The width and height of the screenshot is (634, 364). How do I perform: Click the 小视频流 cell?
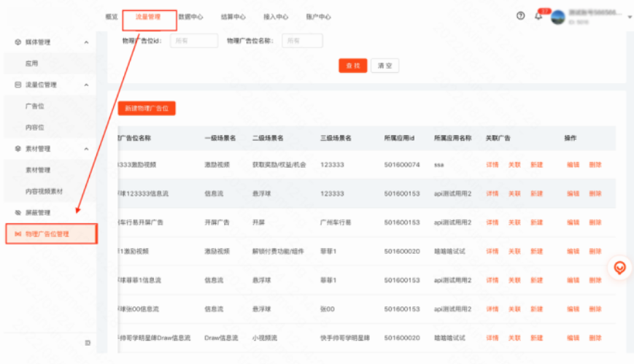click(x=264, y=338)
